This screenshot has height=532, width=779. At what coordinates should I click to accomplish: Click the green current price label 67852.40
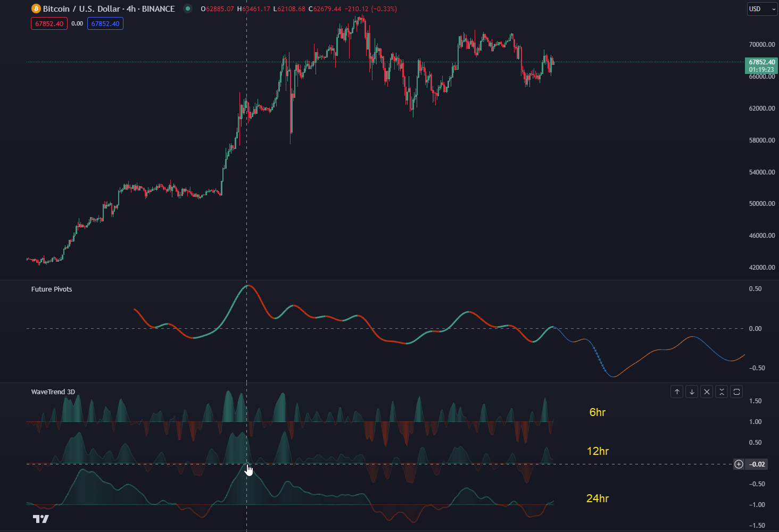pyautogui.click(x=761, y=62)
